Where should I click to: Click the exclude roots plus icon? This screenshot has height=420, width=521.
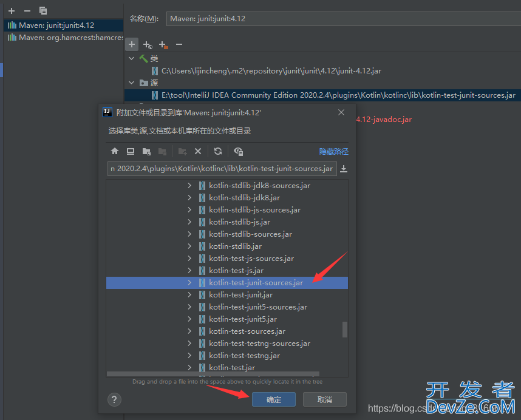pos(163,44)
